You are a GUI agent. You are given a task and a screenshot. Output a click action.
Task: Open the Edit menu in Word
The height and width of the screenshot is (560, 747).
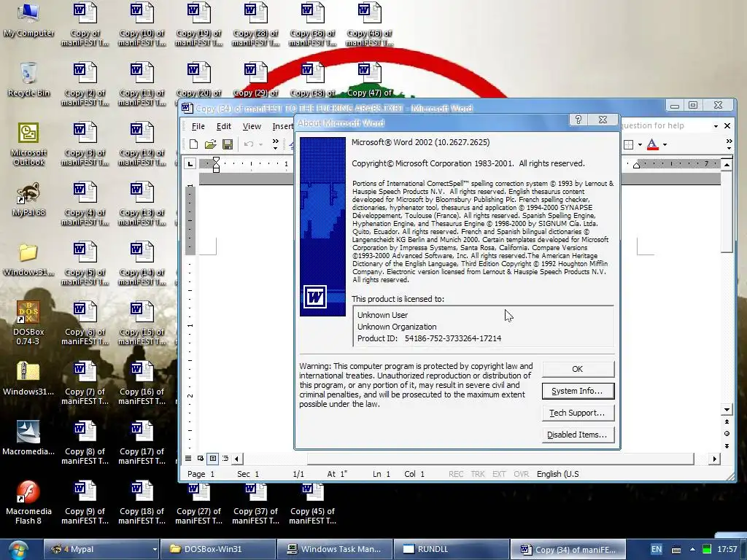pos(223,126)
